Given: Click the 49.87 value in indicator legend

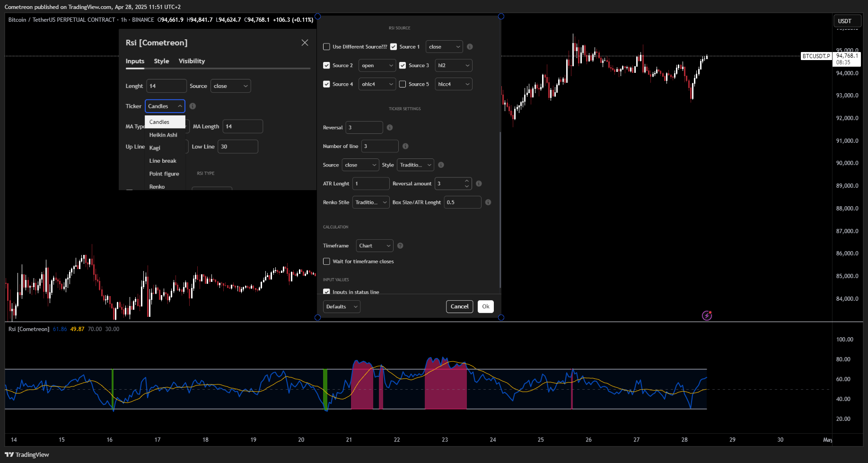Looking at the screenshot, I should coord(77,329).
